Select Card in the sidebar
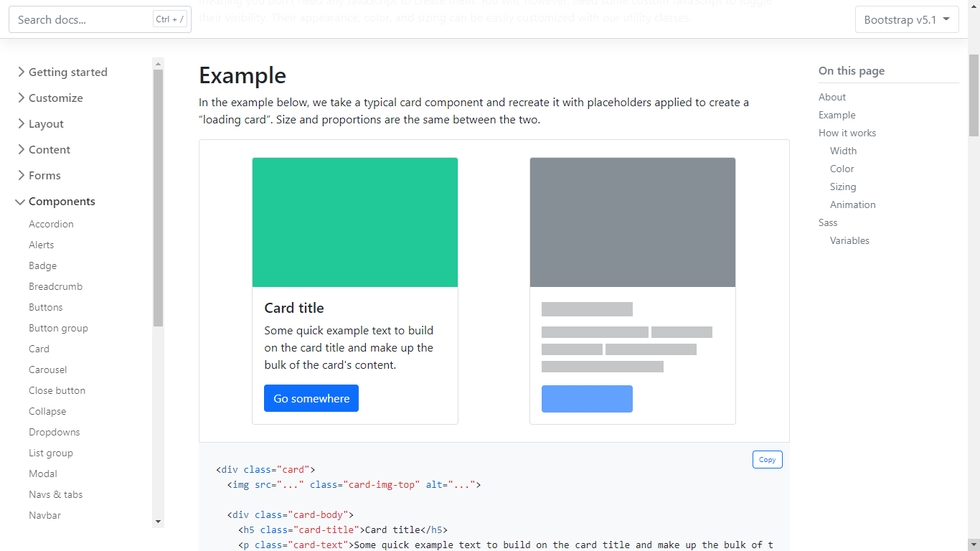Screen dimensions: 980x551 pos(39,349)
